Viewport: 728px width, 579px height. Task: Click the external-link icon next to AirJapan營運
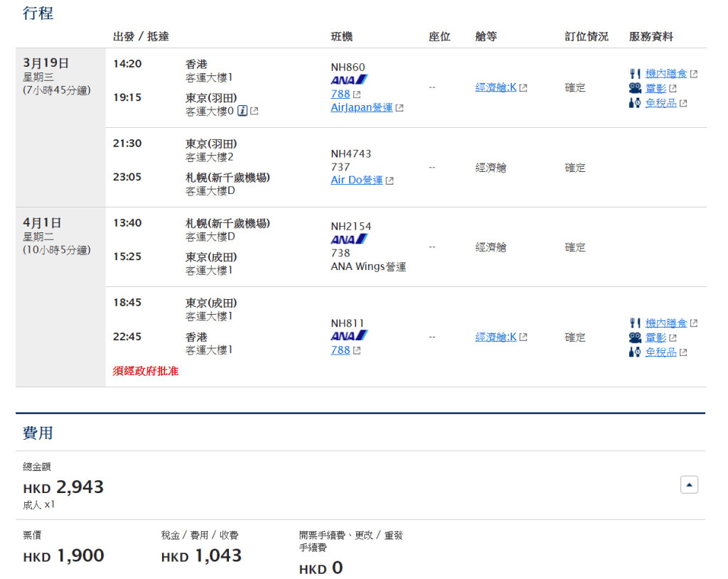[400, 108]
